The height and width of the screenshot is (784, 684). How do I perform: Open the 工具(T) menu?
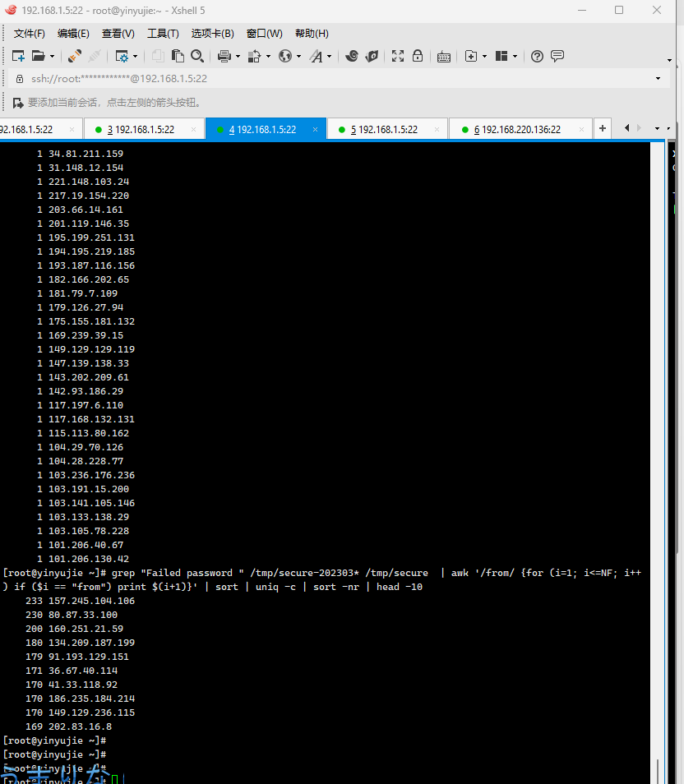click(163, 34)
